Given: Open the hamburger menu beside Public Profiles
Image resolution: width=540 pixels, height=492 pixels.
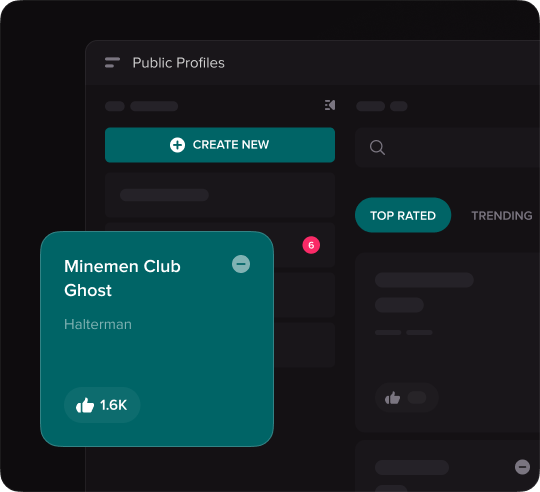Looking at the screenshot, I should (112, 63).
